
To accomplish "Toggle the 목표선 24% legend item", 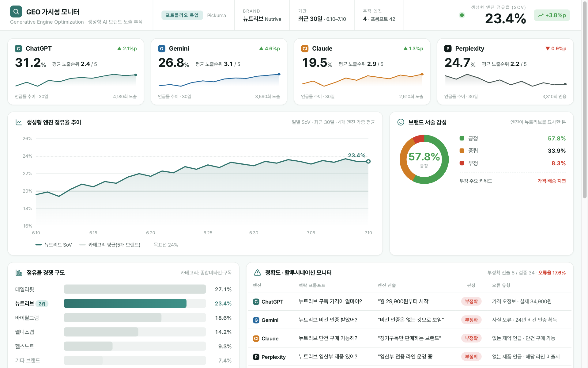I will tap(163, 245).
